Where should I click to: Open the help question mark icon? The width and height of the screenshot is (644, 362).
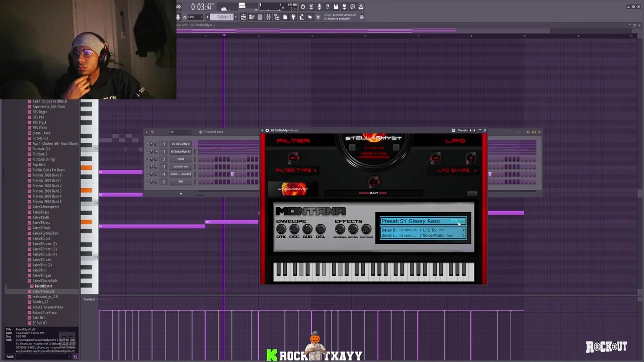[x=328, y=7]
